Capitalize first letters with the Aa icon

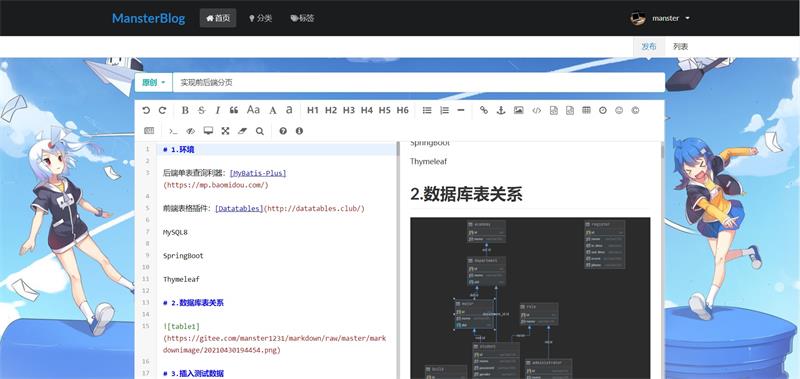click(x=253, y=110)
